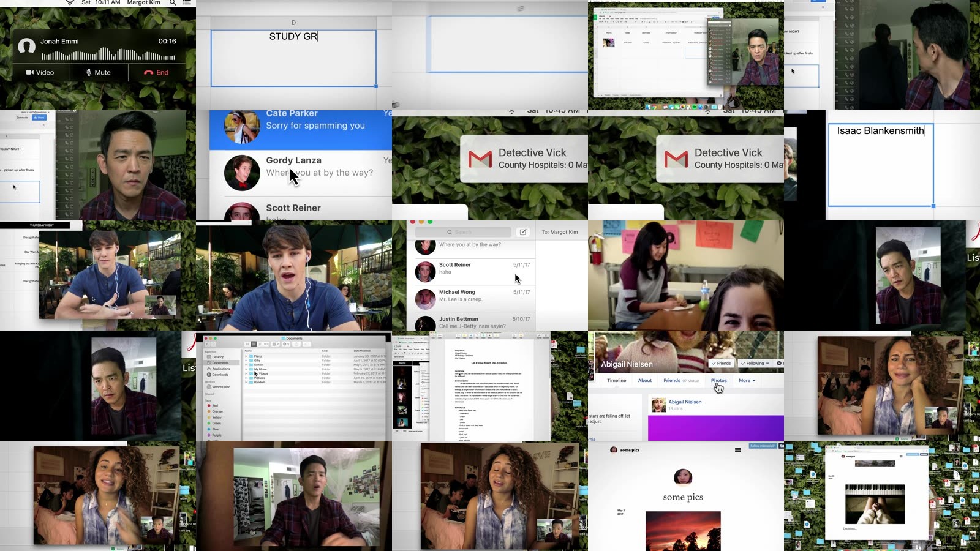Go forward in the Documents Finder window
Viewport: 980px width, 551px height.
coord(213,344)
